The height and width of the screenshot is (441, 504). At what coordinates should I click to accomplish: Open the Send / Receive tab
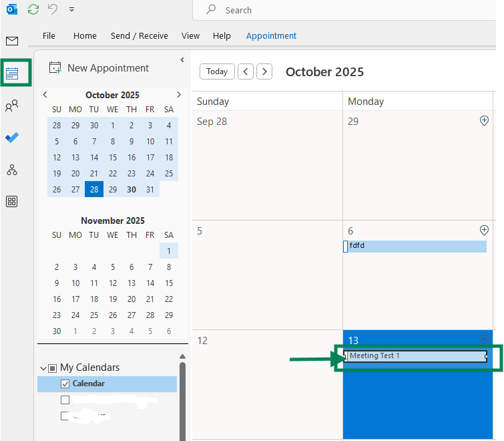139,35
